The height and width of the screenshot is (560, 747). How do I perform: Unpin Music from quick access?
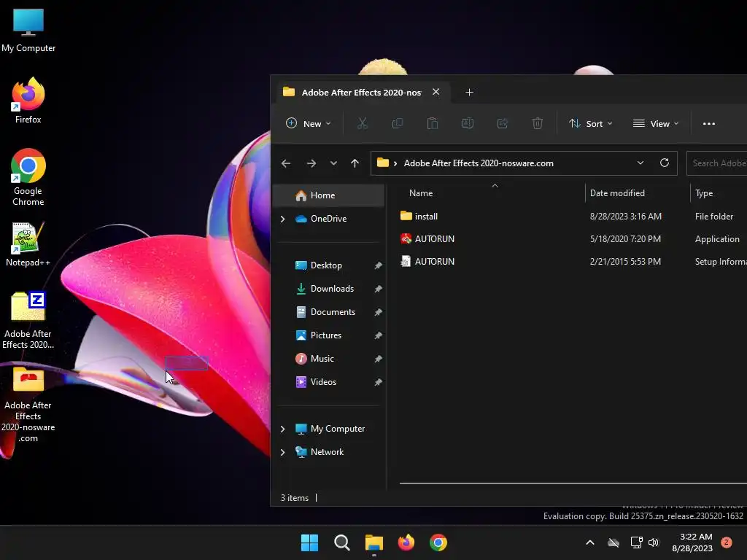379,359
